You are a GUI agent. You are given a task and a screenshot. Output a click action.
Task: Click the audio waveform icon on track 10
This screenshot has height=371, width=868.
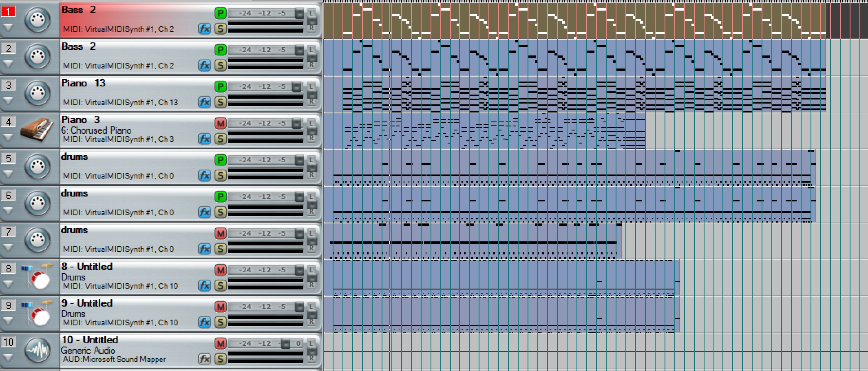click(37, 350)
